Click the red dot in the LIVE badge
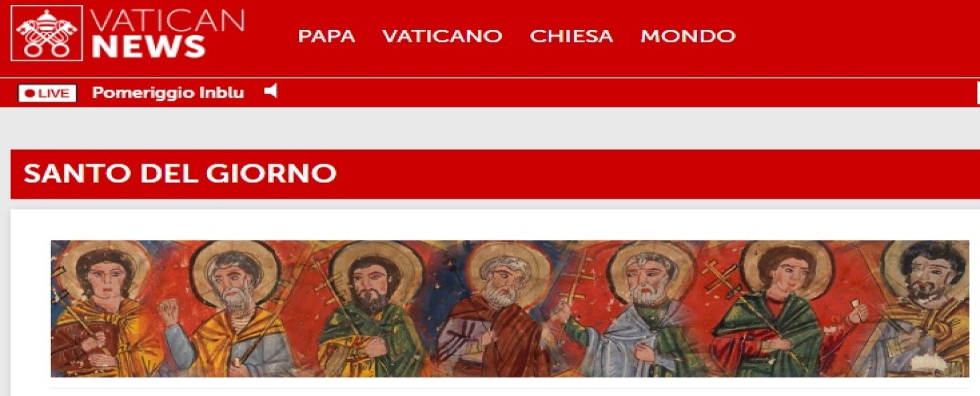Viewport: 980px width, 396px height. point(29,94)
